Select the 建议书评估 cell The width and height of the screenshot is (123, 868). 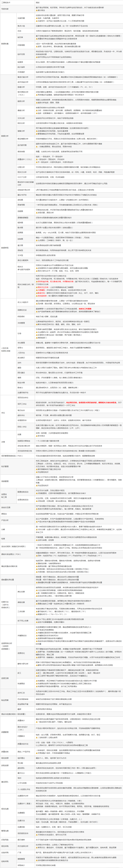click(26, 195)
